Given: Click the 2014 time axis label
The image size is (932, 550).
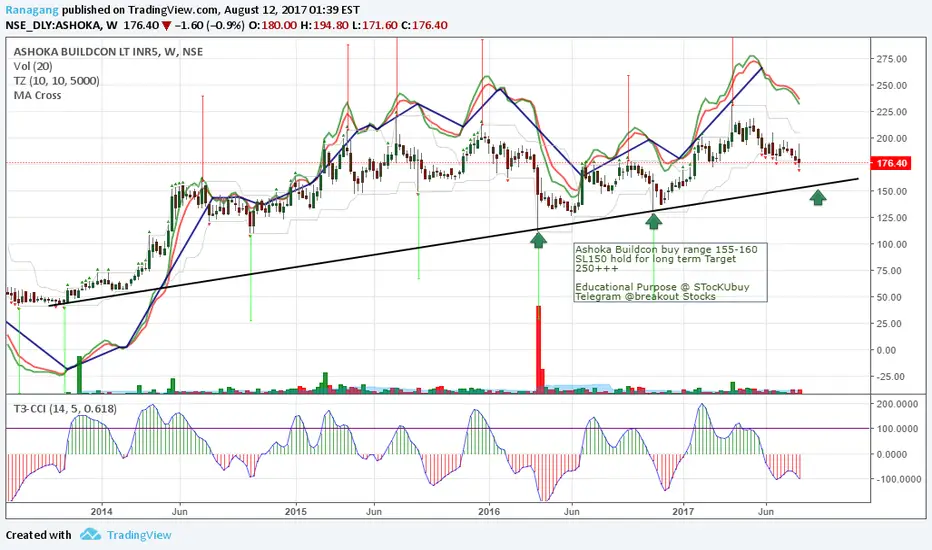Looking at the screenshot, I should [x=102, y=511].
